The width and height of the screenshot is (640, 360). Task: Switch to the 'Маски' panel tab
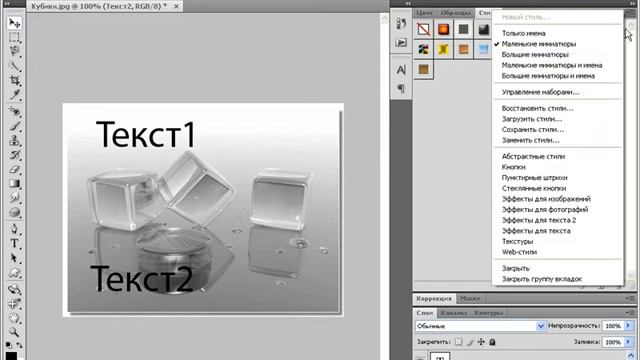[x=470, y=299]
